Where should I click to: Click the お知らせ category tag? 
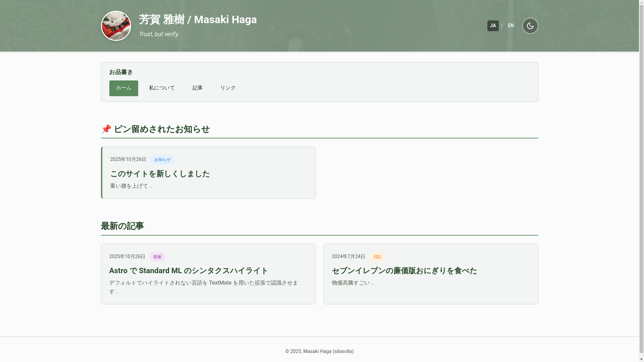click(162, 160)
